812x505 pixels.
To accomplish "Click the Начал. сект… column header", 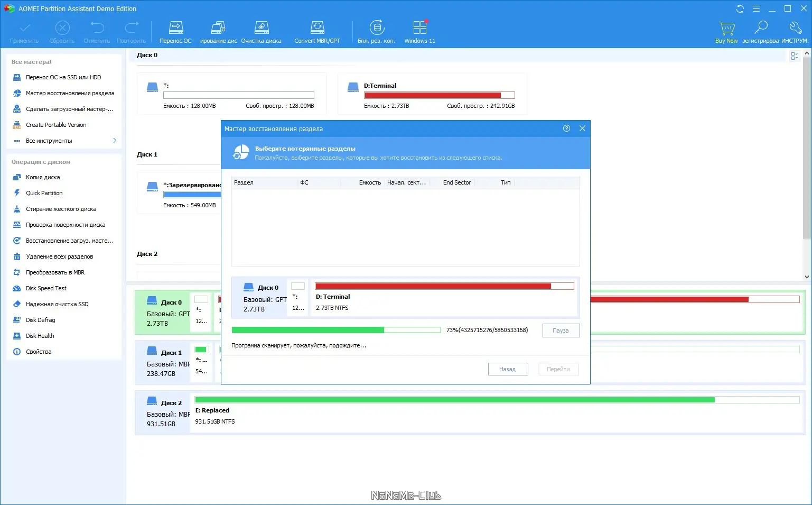I will tap(406, 182).
